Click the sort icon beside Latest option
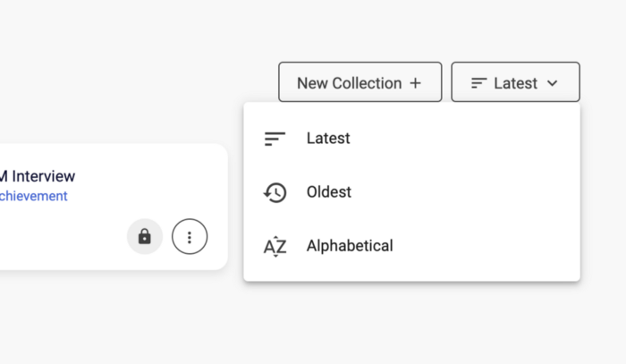 pos(275,139)
